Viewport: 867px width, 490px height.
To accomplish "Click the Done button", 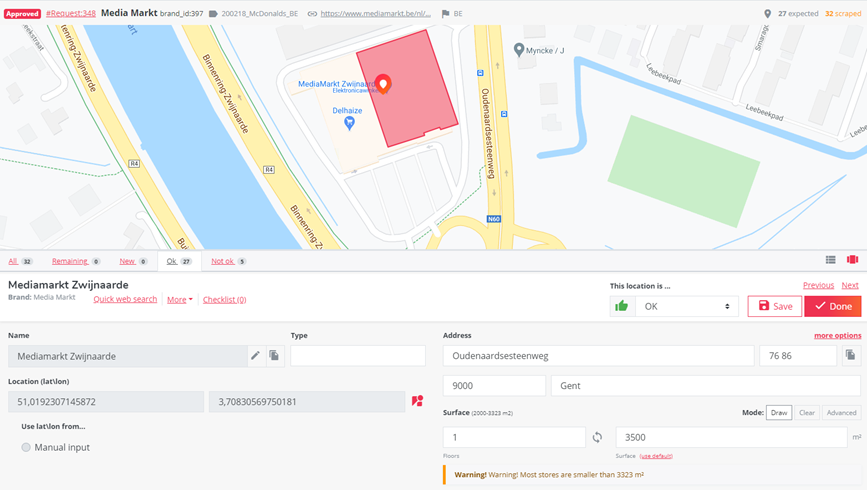I will [833, 306].
